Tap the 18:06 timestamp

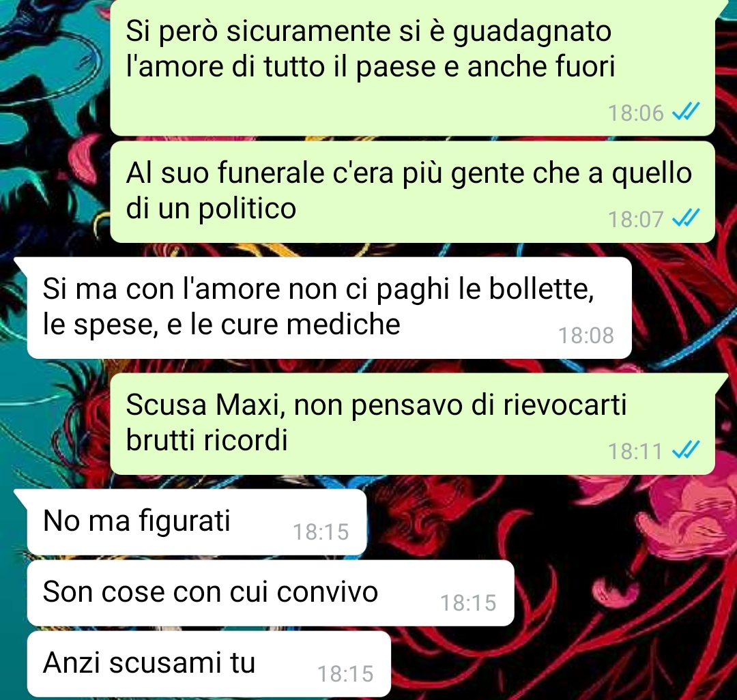tap(635, 113)
